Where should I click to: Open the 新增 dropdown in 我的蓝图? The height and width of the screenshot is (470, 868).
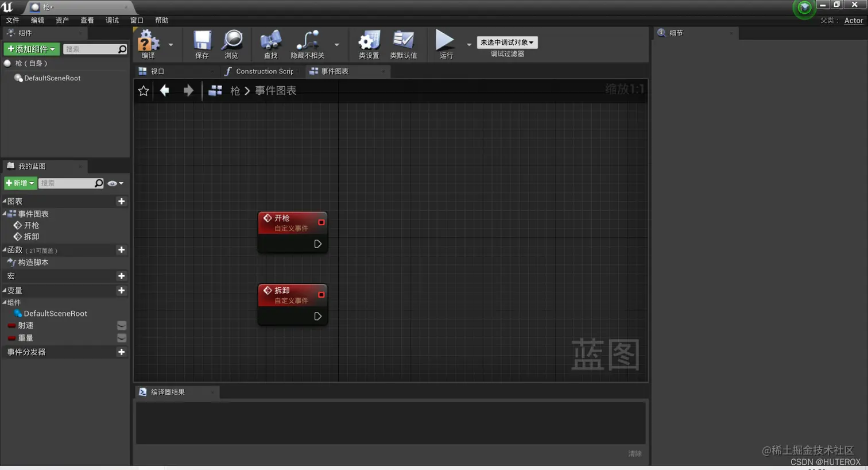pos(20,183)
